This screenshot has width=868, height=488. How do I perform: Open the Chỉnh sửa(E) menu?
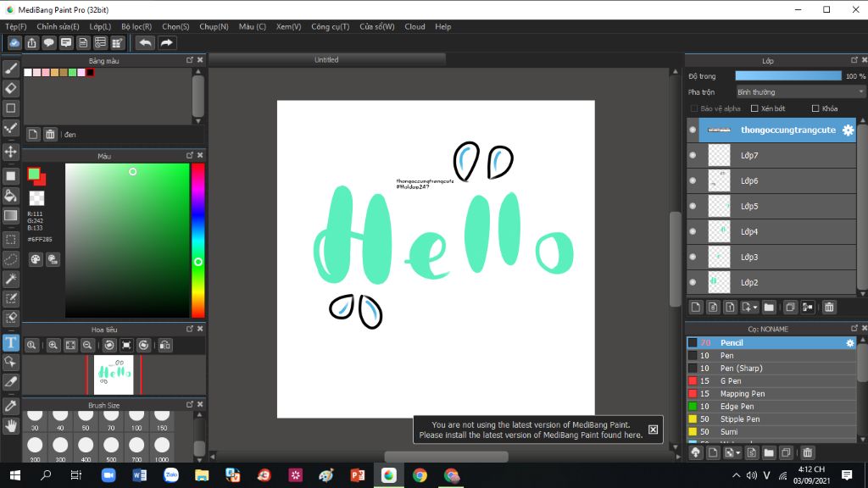point(58,26)
